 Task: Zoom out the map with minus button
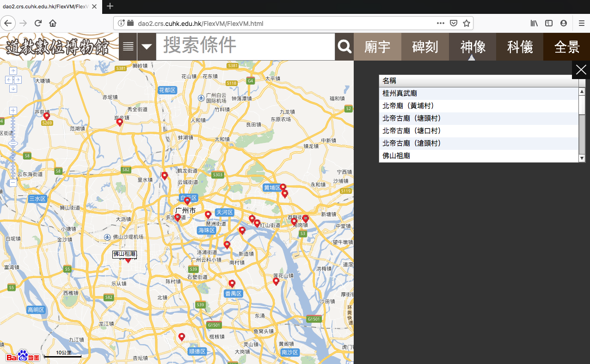coord(13,183)
